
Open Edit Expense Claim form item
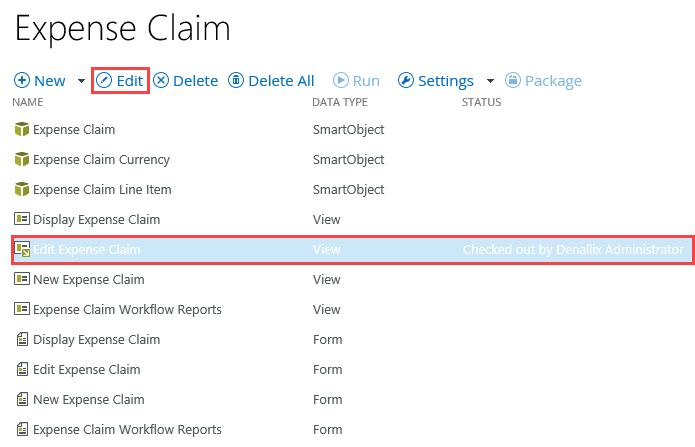pos(86,369)
